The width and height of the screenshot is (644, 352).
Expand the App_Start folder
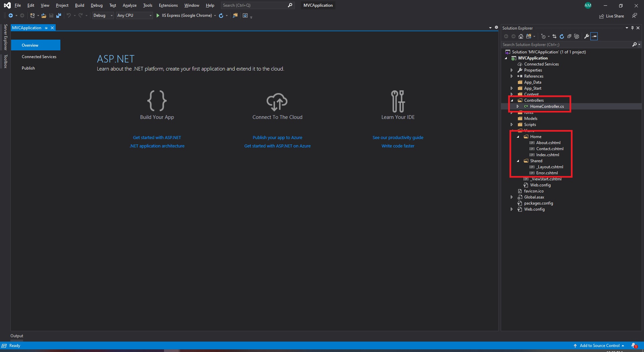[x=512, y=88]
